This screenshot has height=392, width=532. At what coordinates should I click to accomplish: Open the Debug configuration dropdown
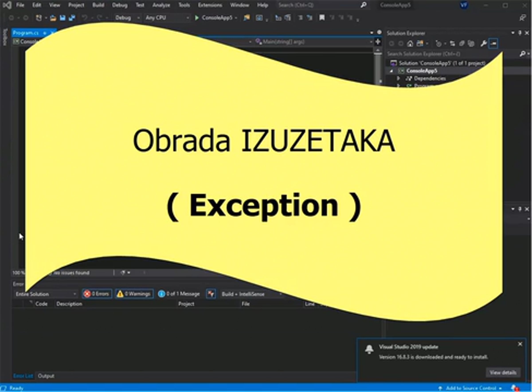click(x=127, y=18)
